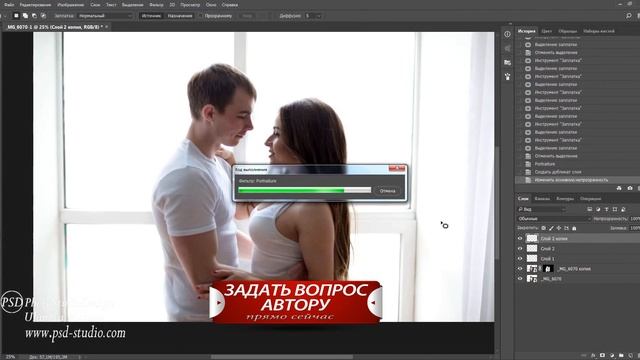The image size is (640, 360).
Task: Switch to 'Цвет' panel tab
Action: click(547, 31)
